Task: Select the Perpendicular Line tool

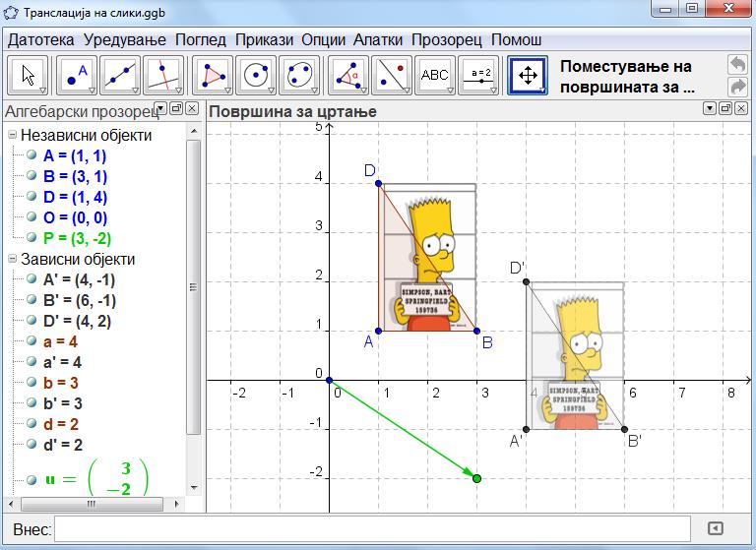Action: [x=164, y=75]
